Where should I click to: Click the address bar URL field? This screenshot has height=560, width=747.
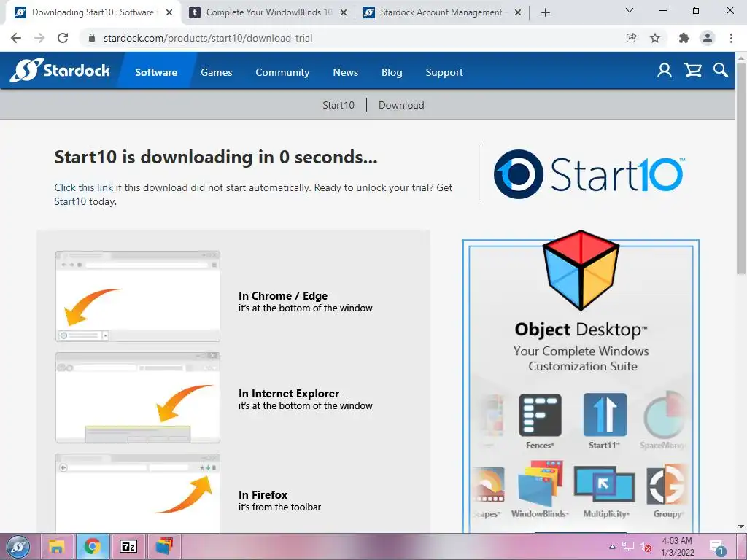coord(352,38)
